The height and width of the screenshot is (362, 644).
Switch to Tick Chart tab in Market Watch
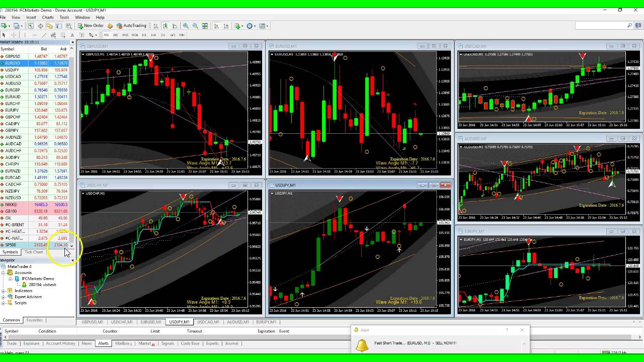[x=34, y=252]
